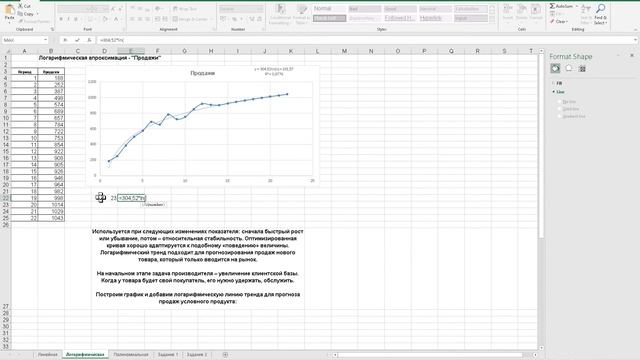Apply the Bad cell style
This screenshot has width=640, height=360.
[365, 9]
